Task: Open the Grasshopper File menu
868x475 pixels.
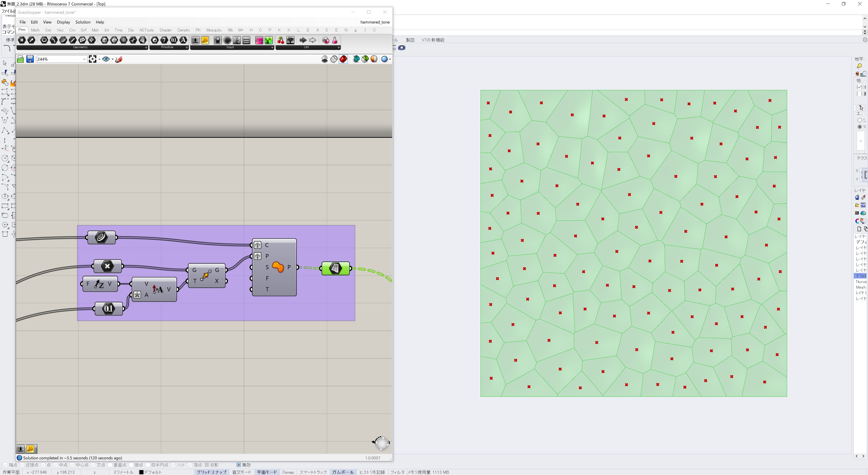Action: [23, 22]
